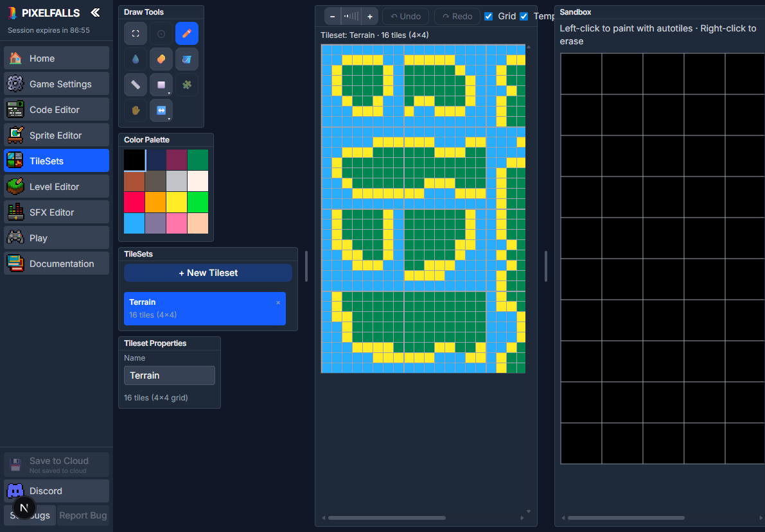This screenshot has height=532, width=765.
Task: Select the puzzle piece tool
Action: pos(187,85)
